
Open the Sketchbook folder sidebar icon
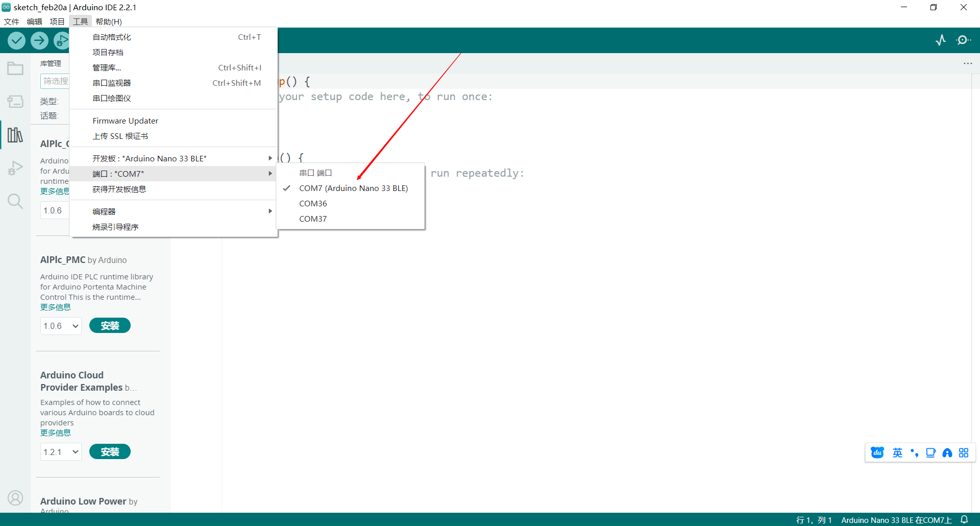(15, 68)
